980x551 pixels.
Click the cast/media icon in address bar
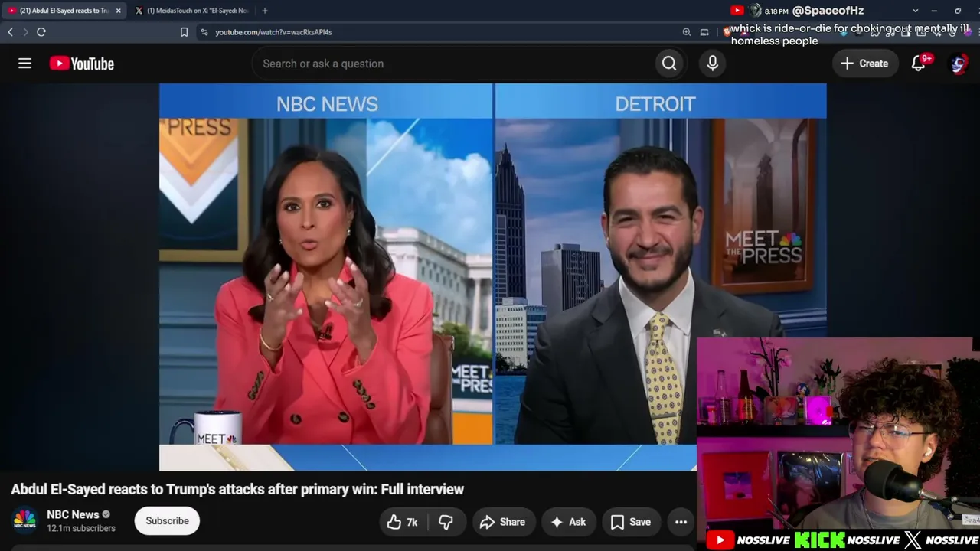tap(704, 32)
